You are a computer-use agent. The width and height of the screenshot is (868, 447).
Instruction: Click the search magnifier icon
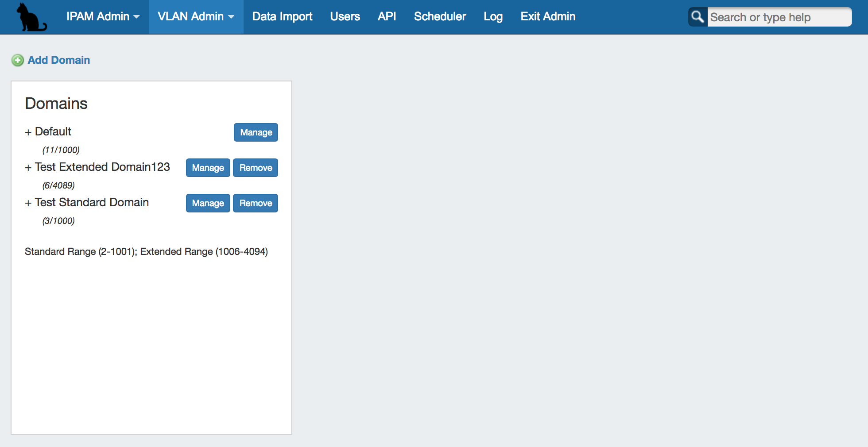click(697, 17)
